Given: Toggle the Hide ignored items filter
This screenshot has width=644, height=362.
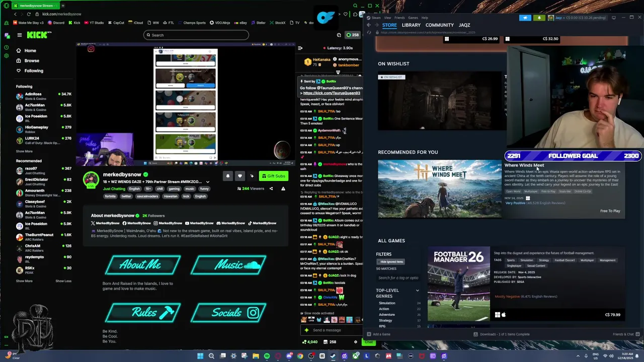Looking at the screenshot, I should (390, 261).
